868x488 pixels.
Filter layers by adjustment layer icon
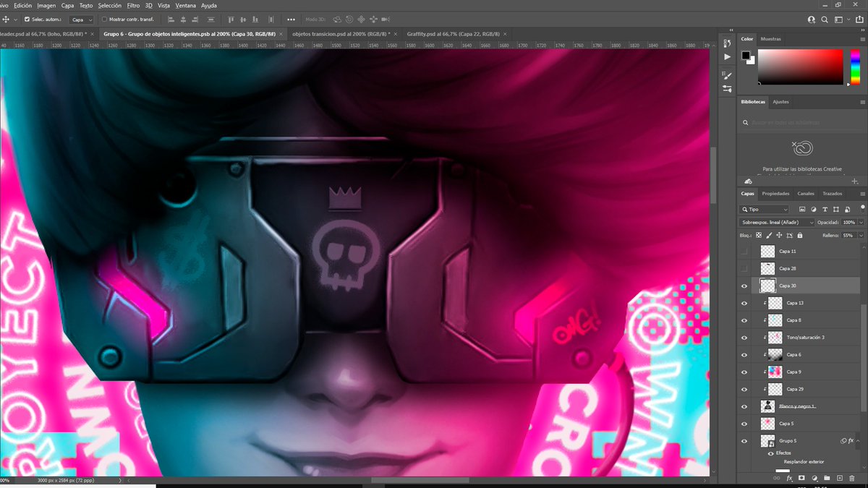[x=812, y=209]
